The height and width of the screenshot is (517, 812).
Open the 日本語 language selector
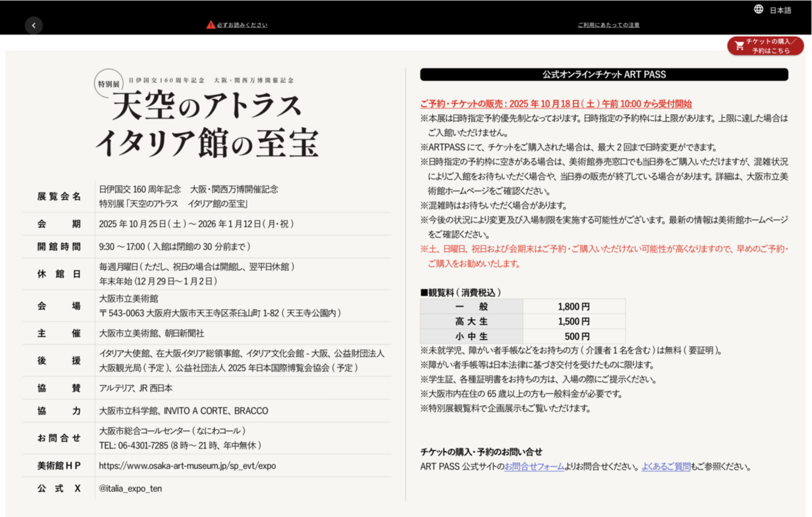(780, 10)
